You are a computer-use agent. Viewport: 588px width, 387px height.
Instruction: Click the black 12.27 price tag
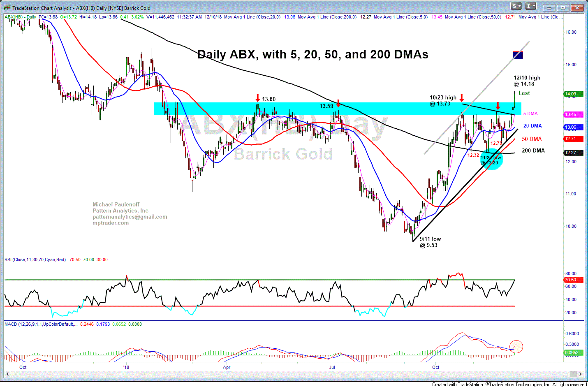573,153
